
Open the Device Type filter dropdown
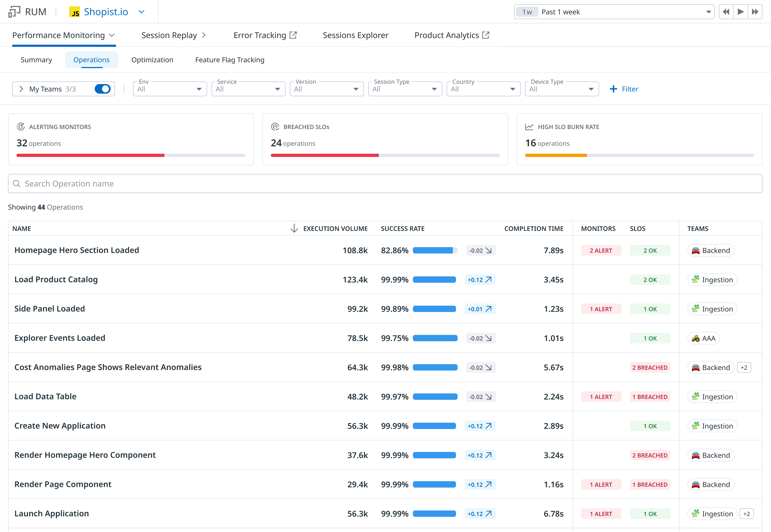(x=562, y=89)
